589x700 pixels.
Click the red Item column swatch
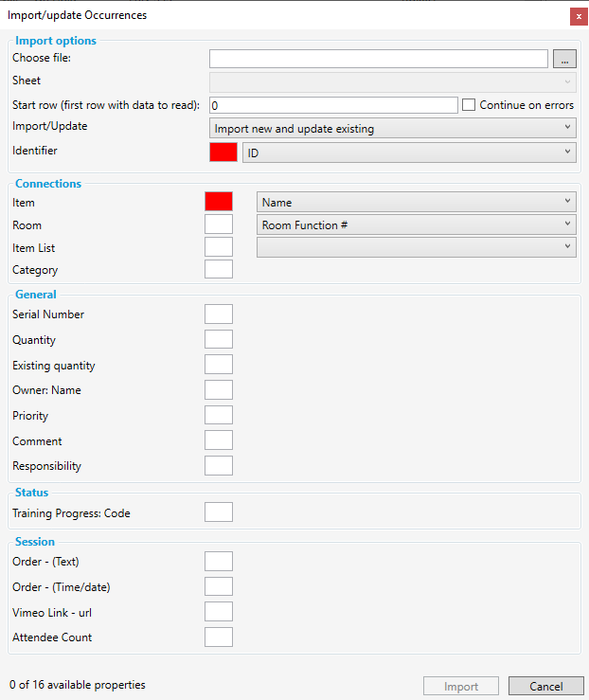(219, 202)
